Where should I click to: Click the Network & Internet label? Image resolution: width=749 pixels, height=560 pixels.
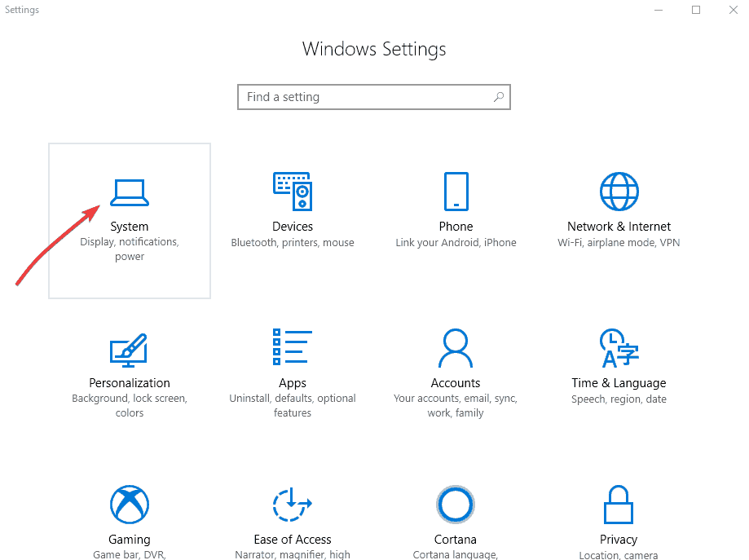[619, 227]
